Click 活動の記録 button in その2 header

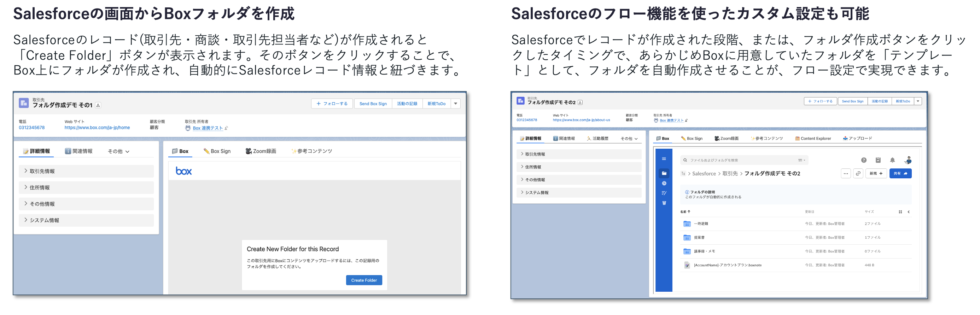(x=879, y=101)
